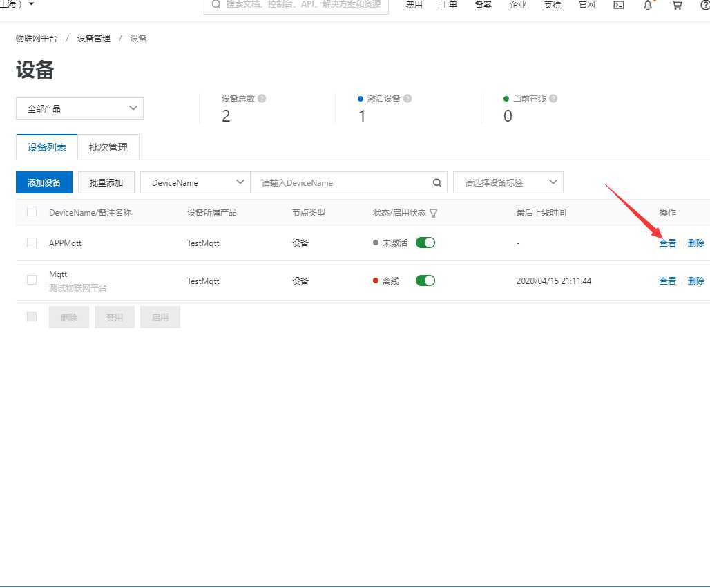The image size is (710, 588).
Task: Click the blue 添加设备 button
Action: pos(44,183)
